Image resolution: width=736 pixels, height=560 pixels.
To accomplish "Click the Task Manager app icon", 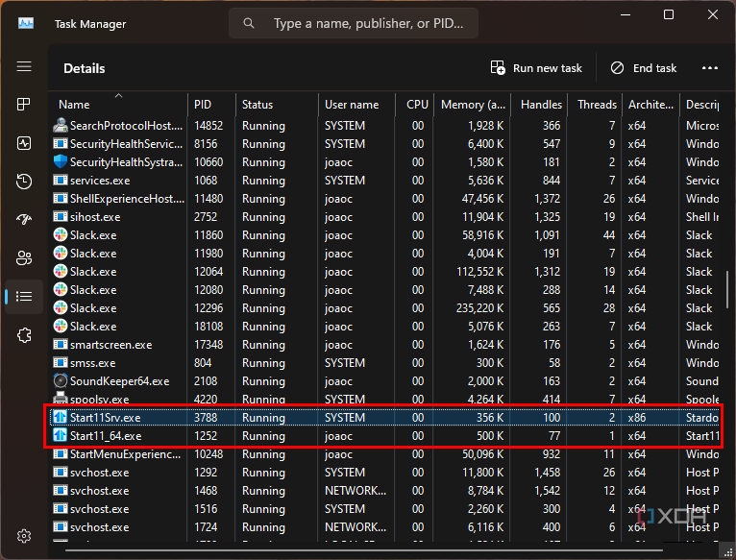I will coord(26,23).
